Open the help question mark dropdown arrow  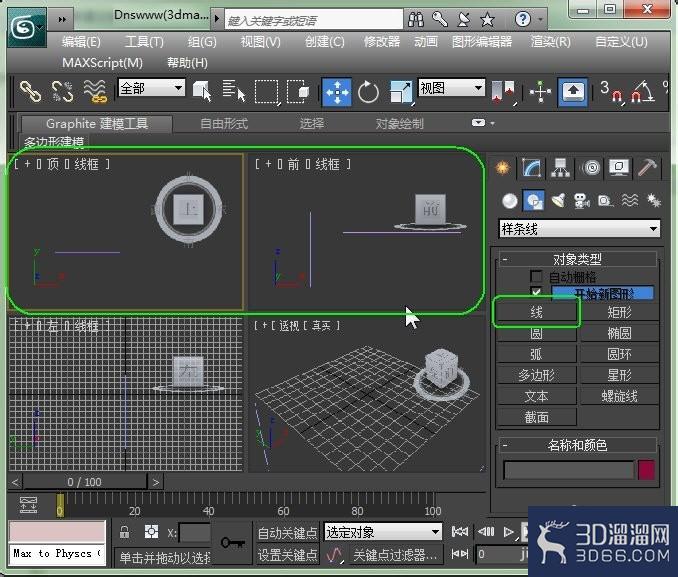coord(540,19)
